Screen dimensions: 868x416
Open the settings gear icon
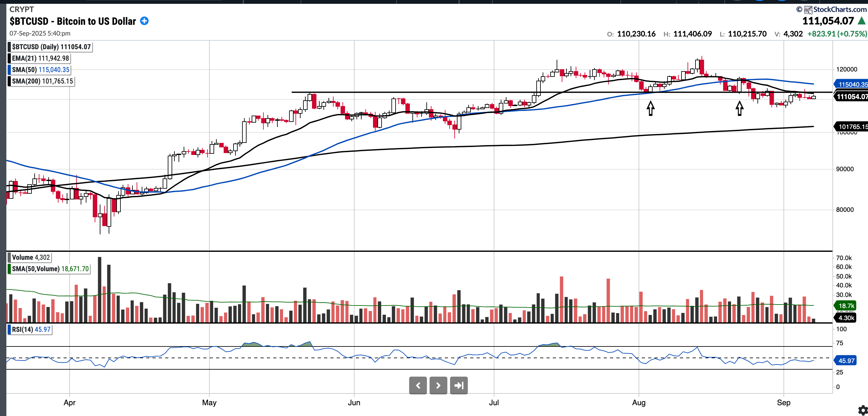coord(863,410)
